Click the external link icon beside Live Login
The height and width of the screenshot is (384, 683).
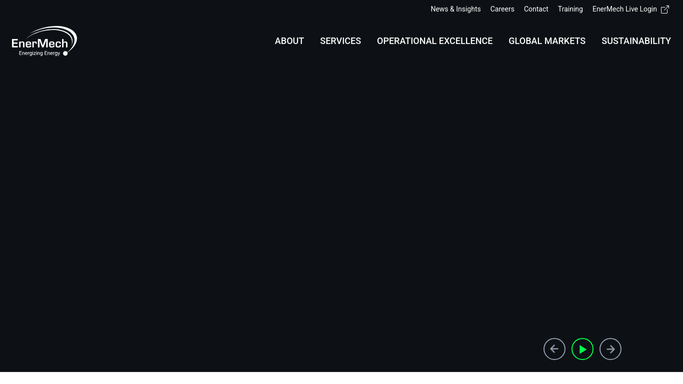coord(665,9)
